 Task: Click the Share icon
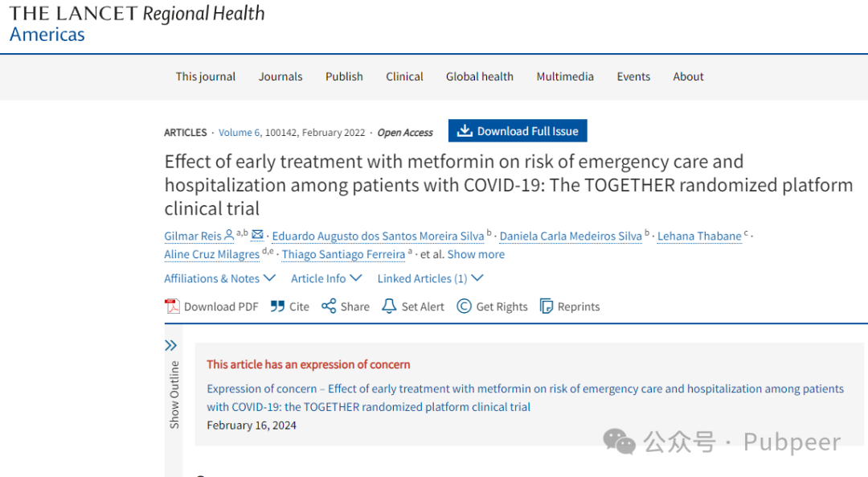[329, 306]
